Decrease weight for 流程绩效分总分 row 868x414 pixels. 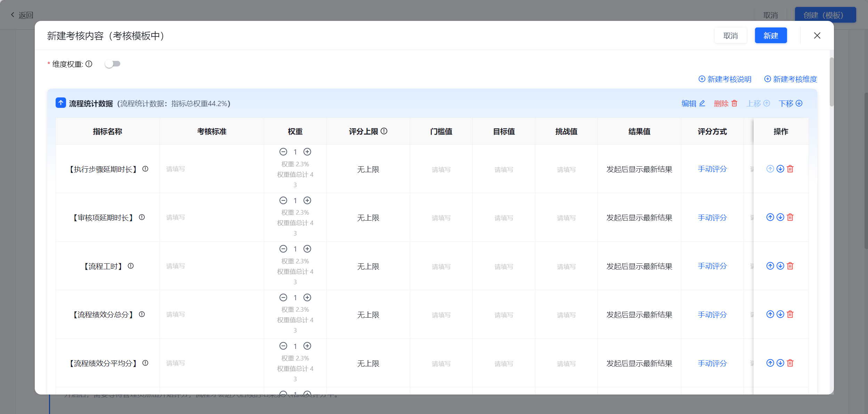click(283, 298)
